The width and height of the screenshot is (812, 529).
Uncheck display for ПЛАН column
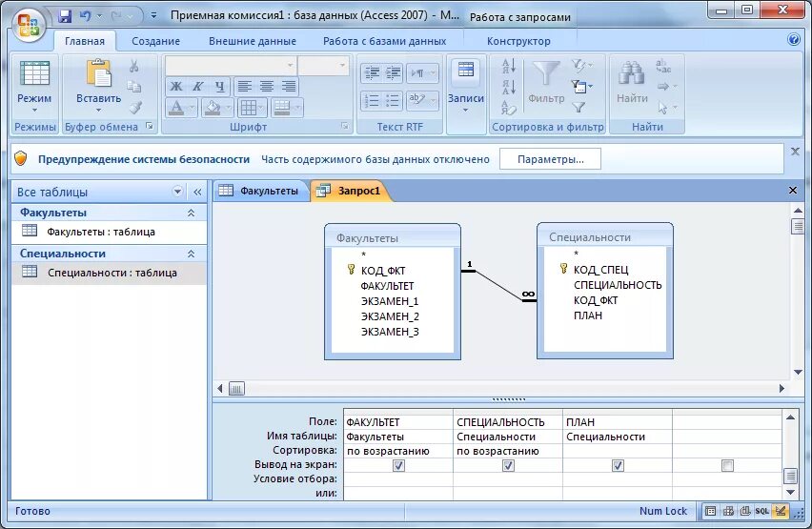[x=618, y=465]
